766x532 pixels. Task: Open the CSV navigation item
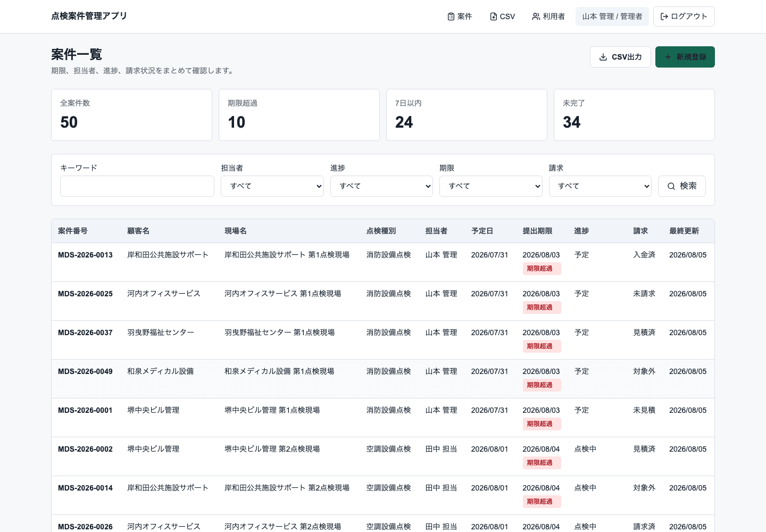click(502, 16)
